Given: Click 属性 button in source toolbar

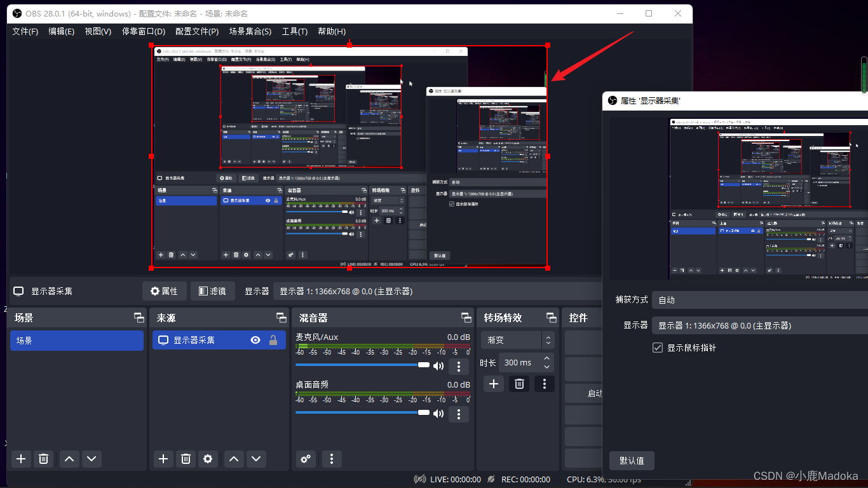Looking at the screenshot, I should pyautogui.click(x=164, y=291).
